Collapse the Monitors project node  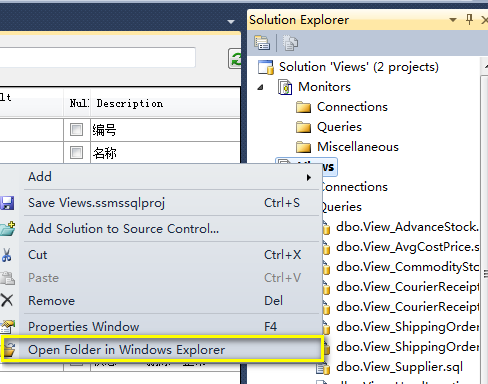pyautogui.click(x=261, y=87)
